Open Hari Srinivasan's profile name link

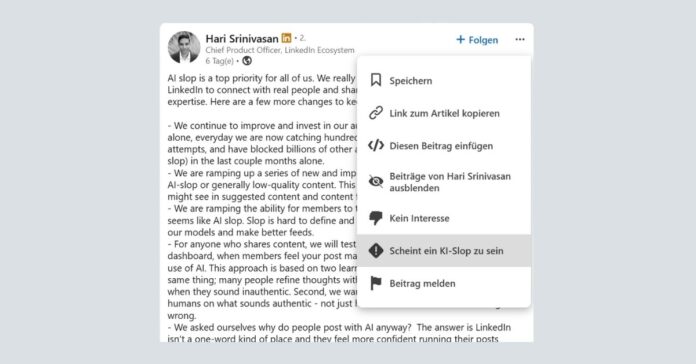pyautogui.click(x=242, y=39)
